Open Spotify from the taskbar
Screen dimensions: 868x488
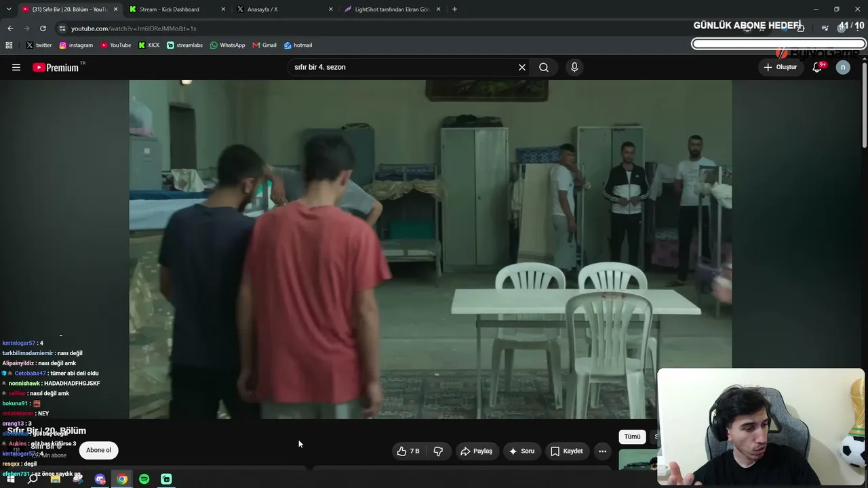144,479
